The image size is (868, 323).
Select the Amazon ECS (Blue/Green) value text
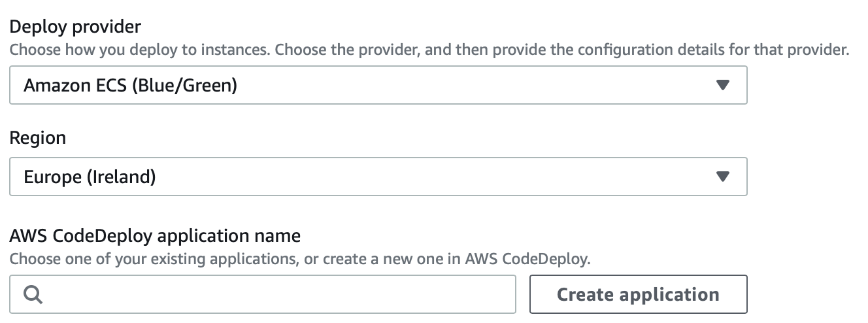pyautogui.click(x=130, y=85)
